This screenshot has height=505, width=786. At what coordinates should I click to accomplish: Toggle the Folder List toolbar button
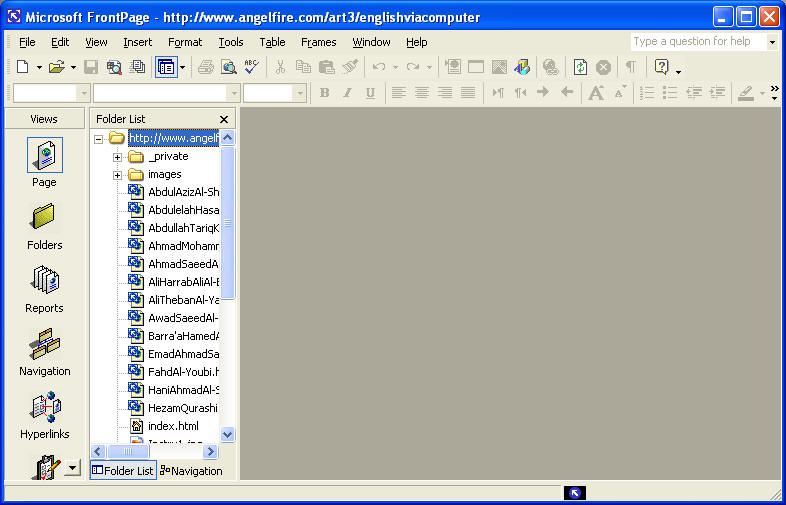click(165, 67)
